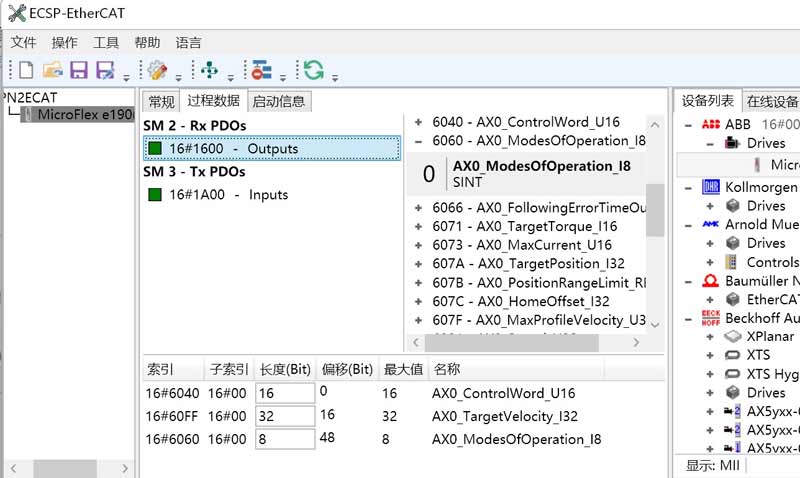Click the length field for AX0_TargetVelocity_I32
800x478 pixels.
[x=284, y=416]
